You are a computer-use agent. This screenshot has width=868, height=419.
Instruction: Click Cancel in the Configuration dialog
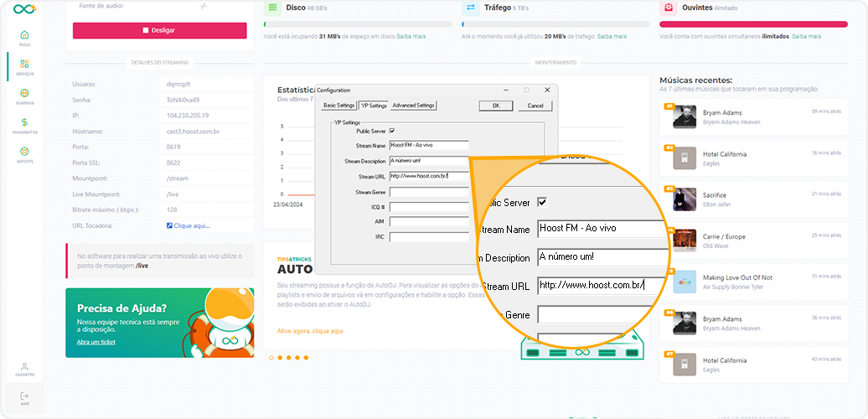(x=535, y=106)
